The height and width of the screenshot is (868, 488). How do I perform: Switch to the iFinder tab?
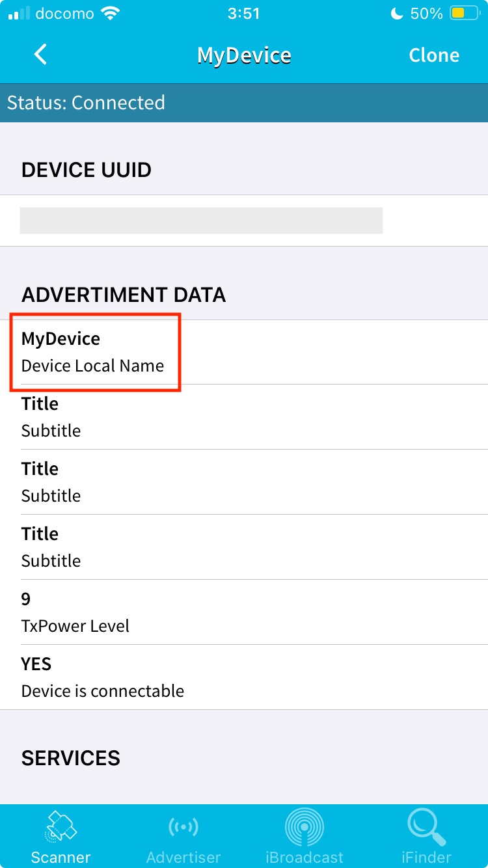(427, 835)
